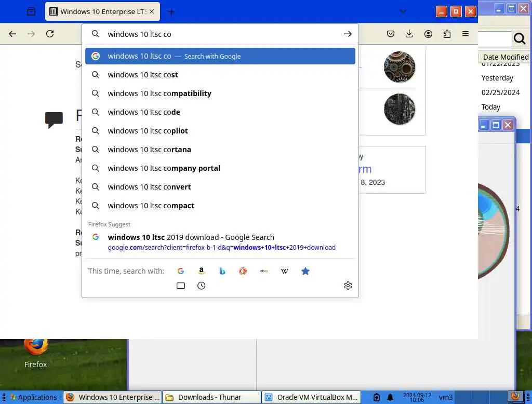The height and width of the screenshot is (404, 532).
Task: Choose suggestion 'windows 10 ltsc compact'
Action: pos(220,206)
